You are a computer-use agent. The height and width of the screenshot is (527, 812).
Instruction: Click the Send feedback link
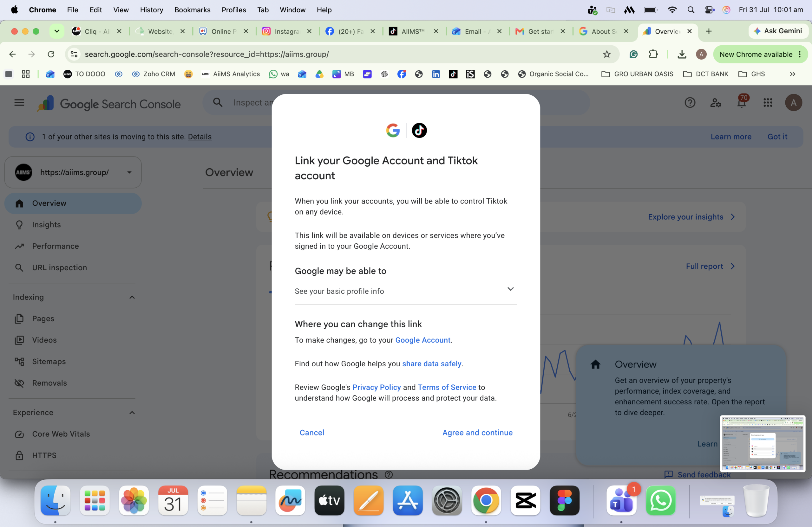697,474
